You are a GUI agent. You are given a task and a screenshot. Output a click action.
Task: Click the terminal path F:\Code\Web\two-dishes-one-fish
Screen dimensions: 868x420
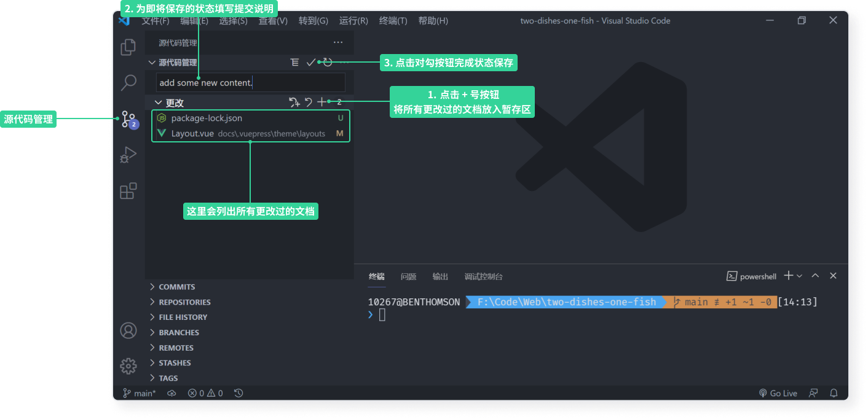[567, 302]
